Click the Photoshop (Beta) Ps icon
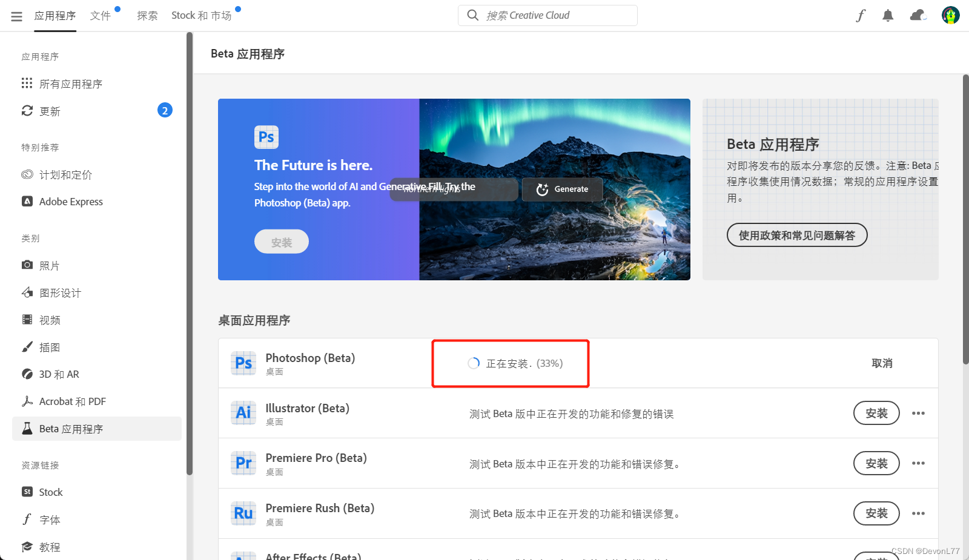 pos(243,363)
